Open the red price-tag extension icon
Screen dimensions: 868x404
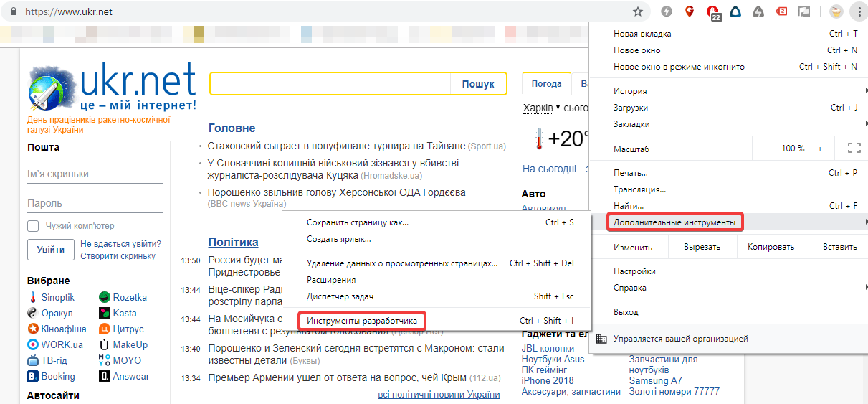pos(782,11)
